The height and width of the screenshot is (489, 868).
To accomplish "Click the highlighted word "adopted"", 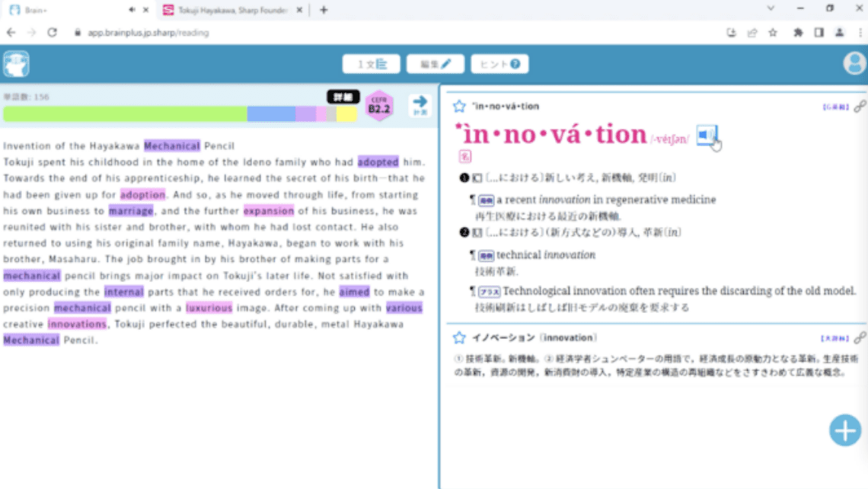I will (x=378, y=161).
